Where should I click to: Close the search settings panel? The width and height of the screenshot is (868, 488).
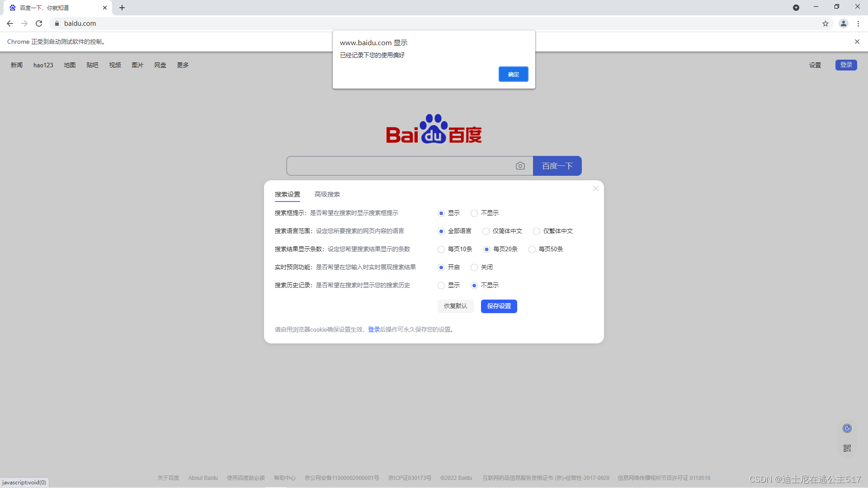[595, 188]
